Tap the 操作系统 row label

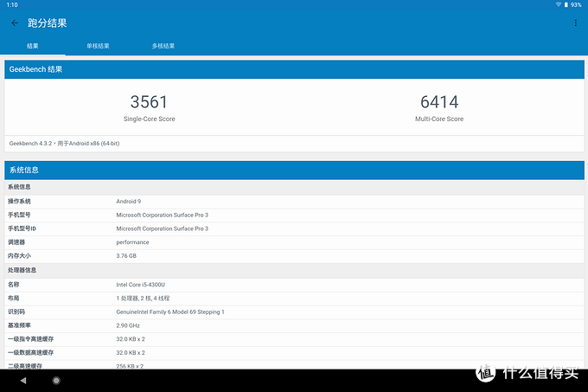(19, 202)
